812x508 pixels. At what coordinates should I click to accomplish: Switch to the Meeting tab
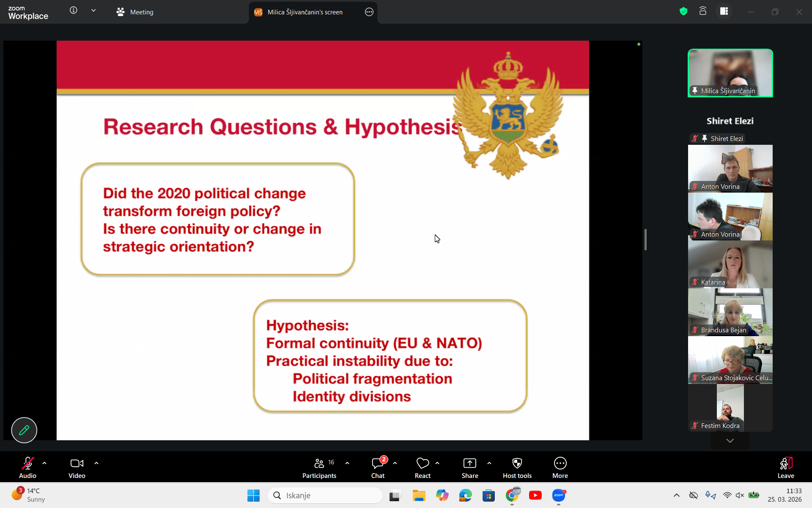click(135, 12)
